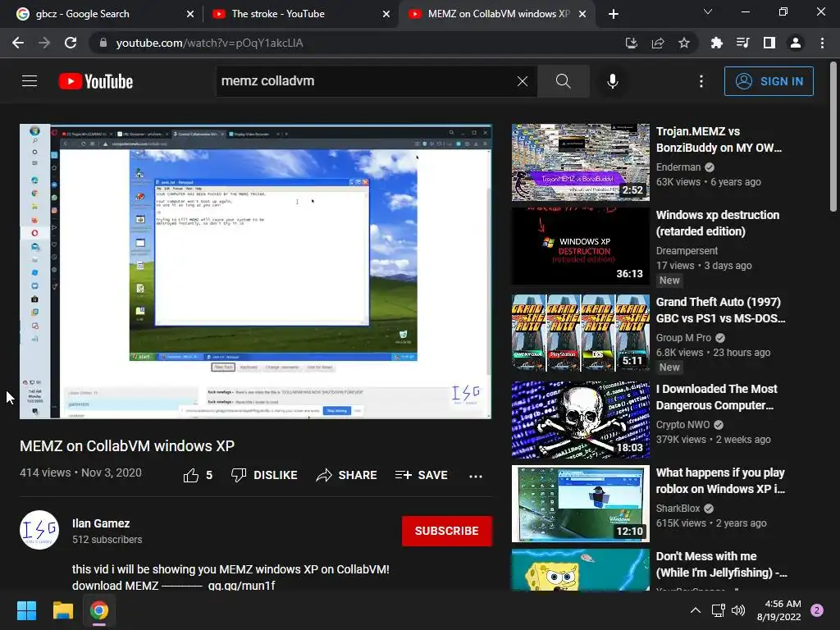
Task: Click Chrome icon in taskbar
Action: (99, 610)
